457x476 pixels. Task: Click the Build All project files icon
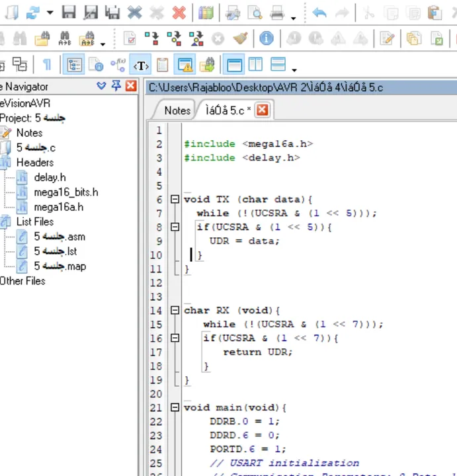[x=197, y=38]
